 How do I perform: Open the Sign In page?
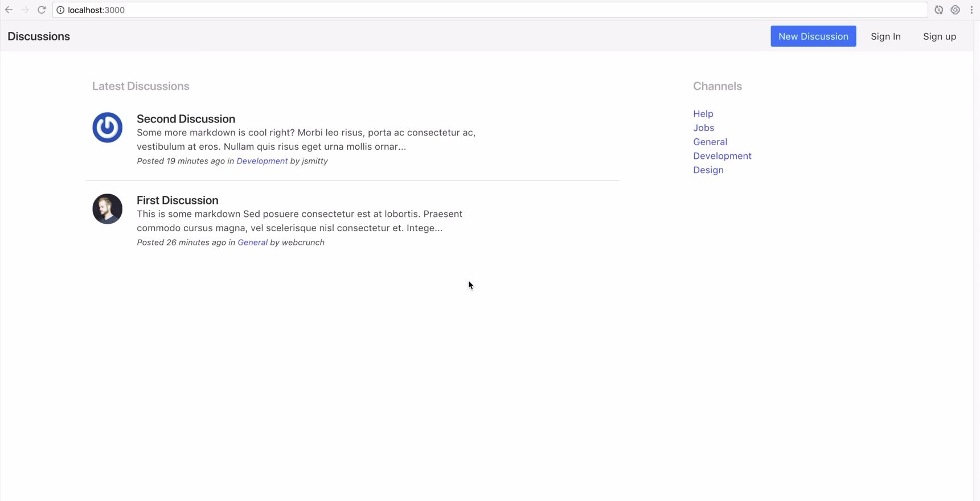(x=885, y=36)
